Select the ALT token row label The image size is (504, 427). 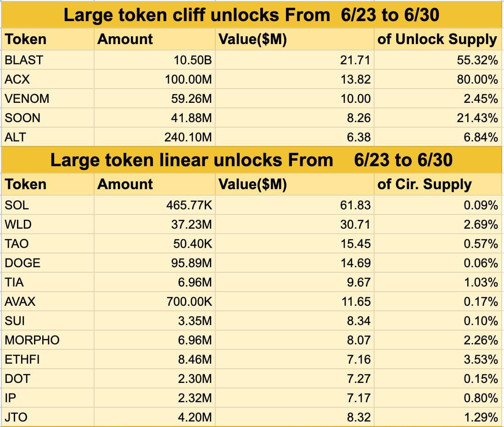click(x=48, y=137)
